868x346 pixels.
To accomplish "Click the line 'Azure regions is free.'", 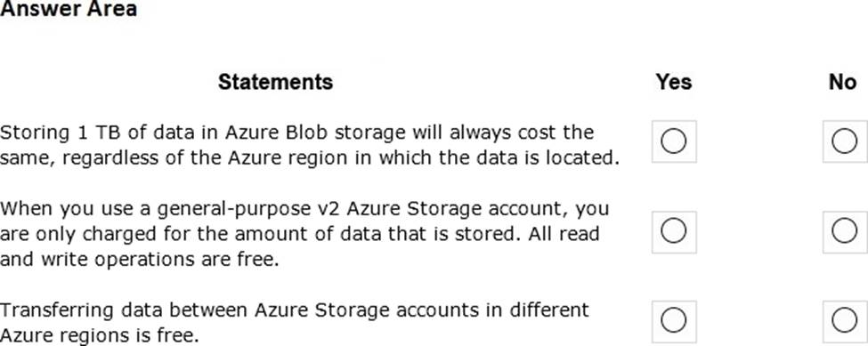I will tap(99, 335).
